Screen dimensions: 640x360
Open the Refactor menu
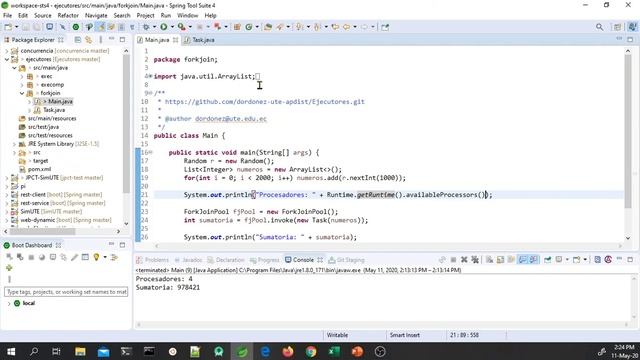coord(68,15)
